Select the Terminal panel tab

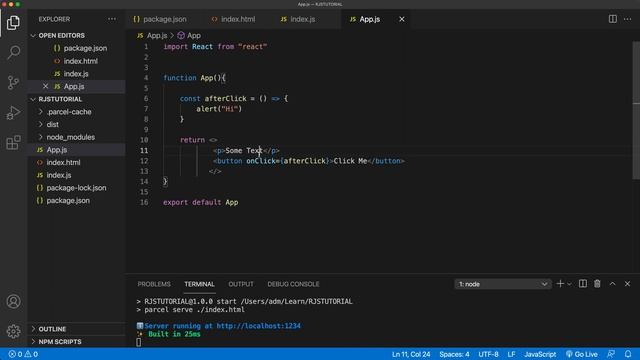[199, 284]
